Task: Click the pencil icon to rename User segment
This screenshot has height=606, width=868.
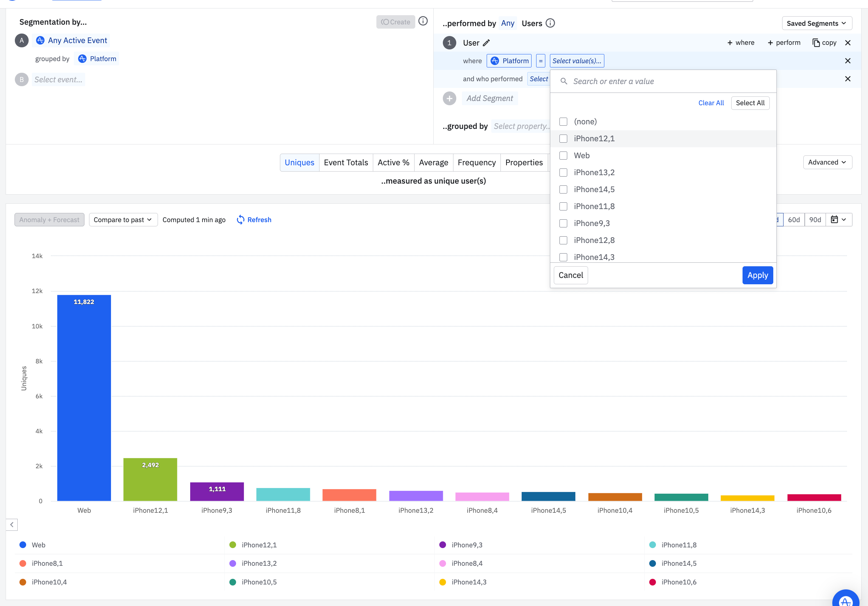Action: click(x=486, y=43)
